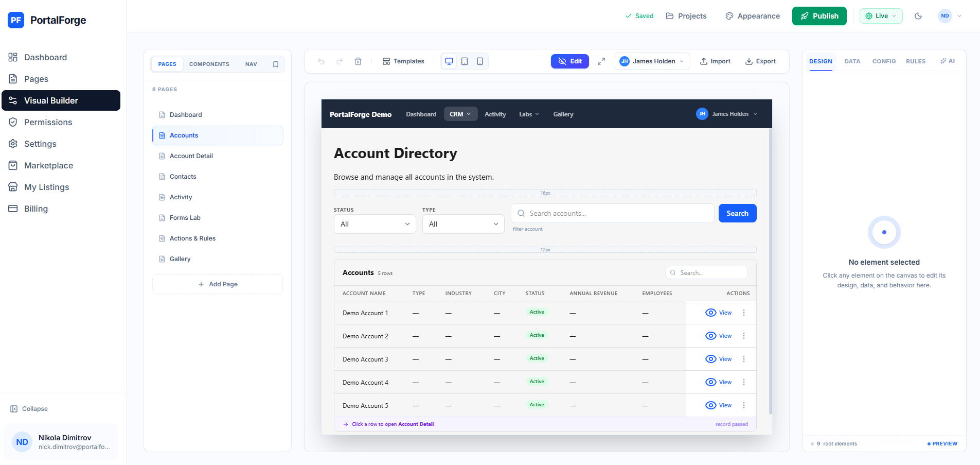Click the bookmark icon beside NAV tab
Viewport: 980px width, 465px height.
(276, 64)
